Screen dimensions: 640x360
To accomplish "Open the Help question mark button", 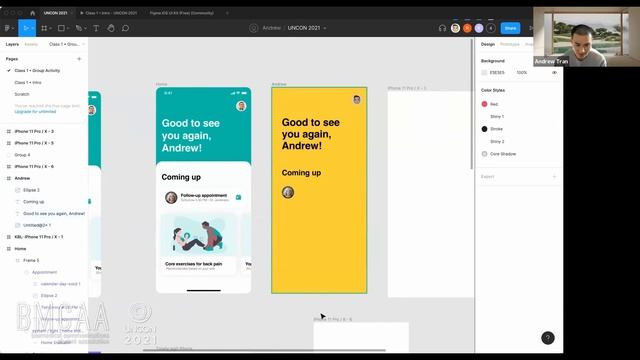I will [x=548, y=338].
